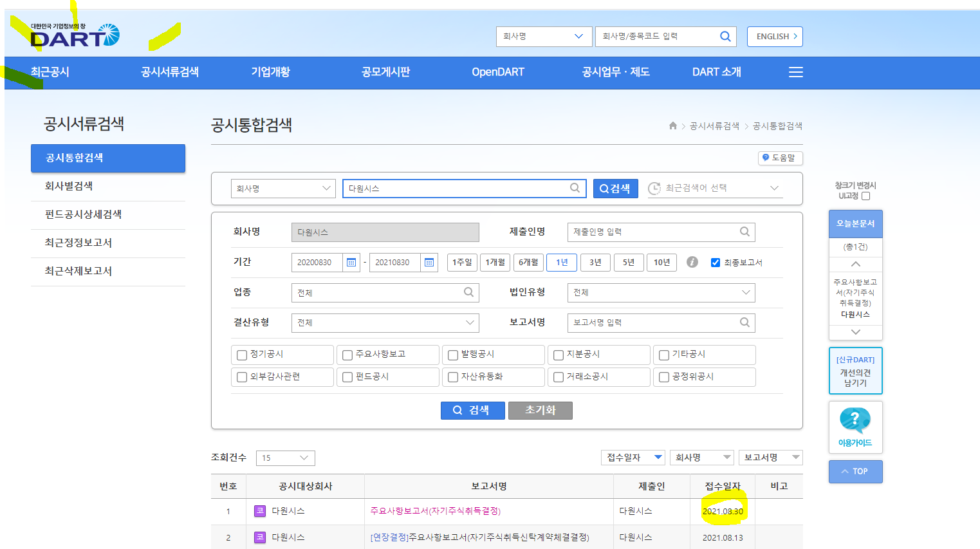Screen dimensions: 980x549
Task: Click the 보고서명 search magnifier icon
Action: 744,322
